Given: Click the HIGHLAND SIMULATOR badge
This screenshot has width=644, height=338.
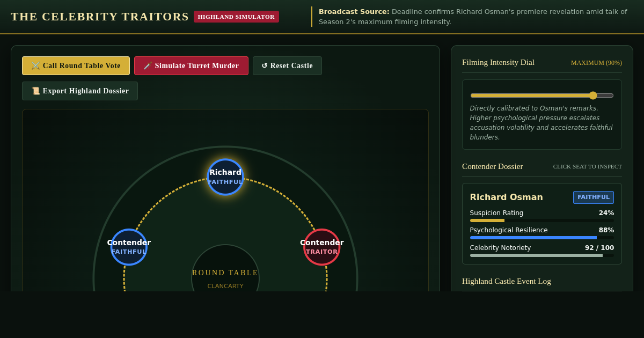Looking at the screenshot, I should (x=236, y=17).
